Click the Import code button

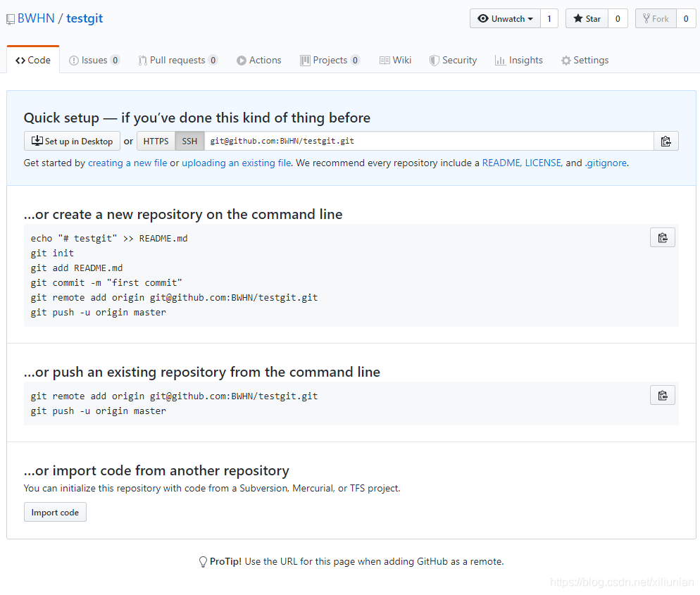(55, 512)
